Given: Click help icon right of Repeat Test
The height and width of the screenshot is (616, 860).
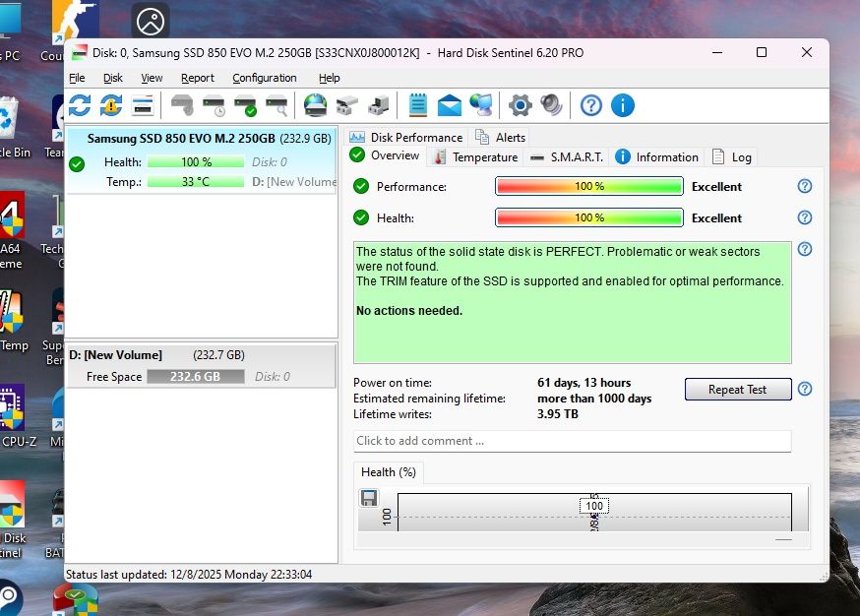Looking at the screenshot, I should [x=805, y=389].
